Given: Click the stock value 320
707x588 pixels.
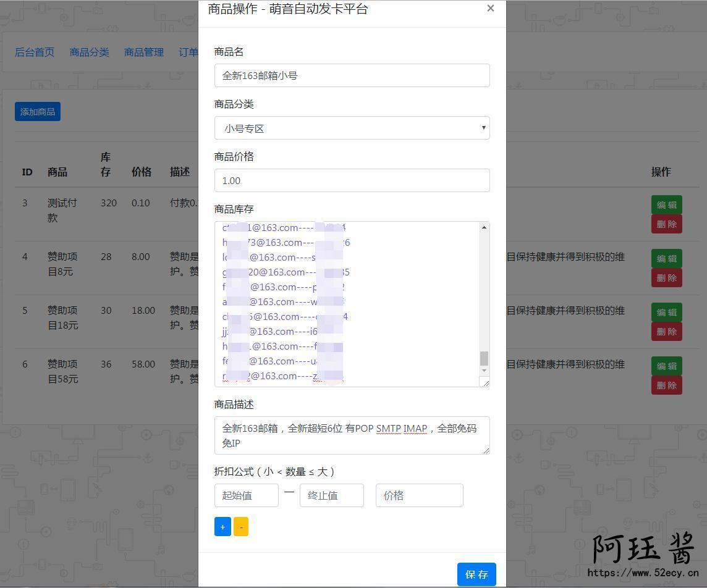Looking at the screenshot, I should pos(109,203).
